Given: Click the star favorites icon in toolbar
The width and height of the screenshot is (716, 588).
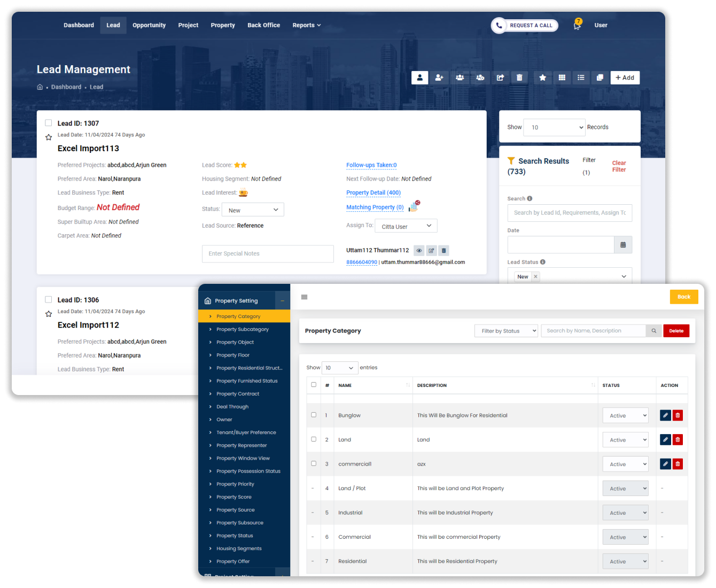Looking at the screenshot, I should (542, 78).
